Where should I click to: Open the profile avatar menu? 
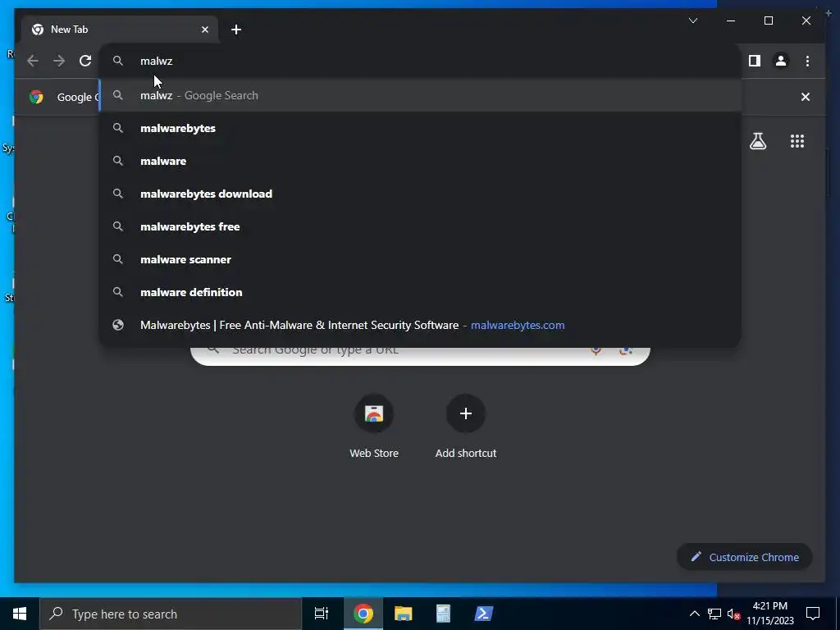pyautogui.click(x=781, y=61)
